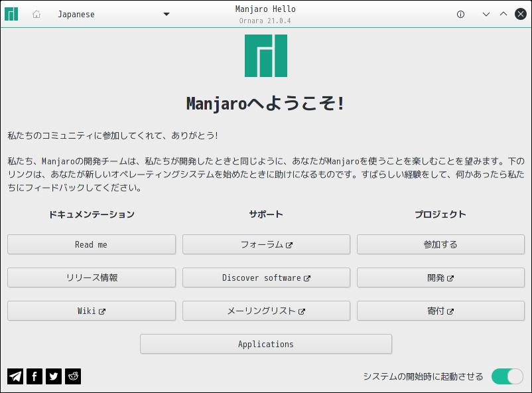Screen dimensions: 532x393
Task: Open the About info icon
Action: [x=460, y=14]
